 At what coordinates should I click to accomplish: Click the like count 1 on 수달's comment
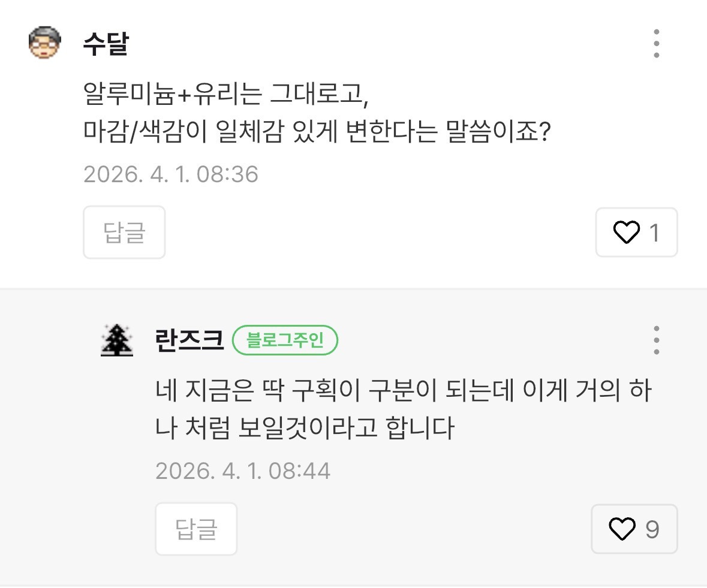pyautogui.click(x=654, y=233)
